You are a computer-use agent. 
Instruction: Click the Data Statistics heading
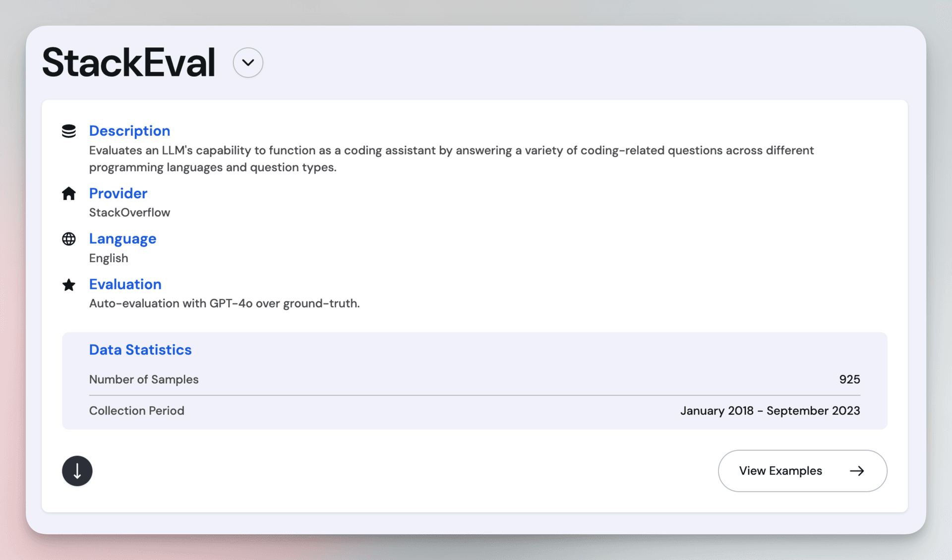[x=140, y=350]
